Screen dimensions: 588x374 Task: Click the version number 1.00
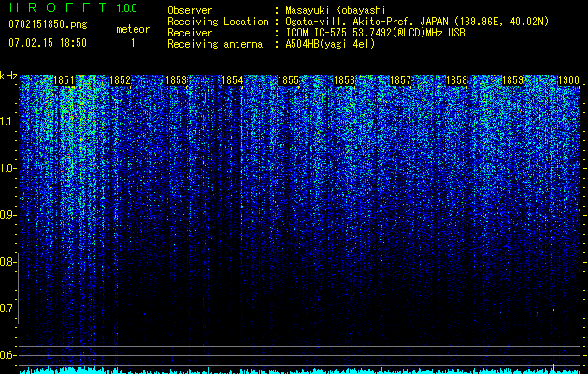(126, 7)
